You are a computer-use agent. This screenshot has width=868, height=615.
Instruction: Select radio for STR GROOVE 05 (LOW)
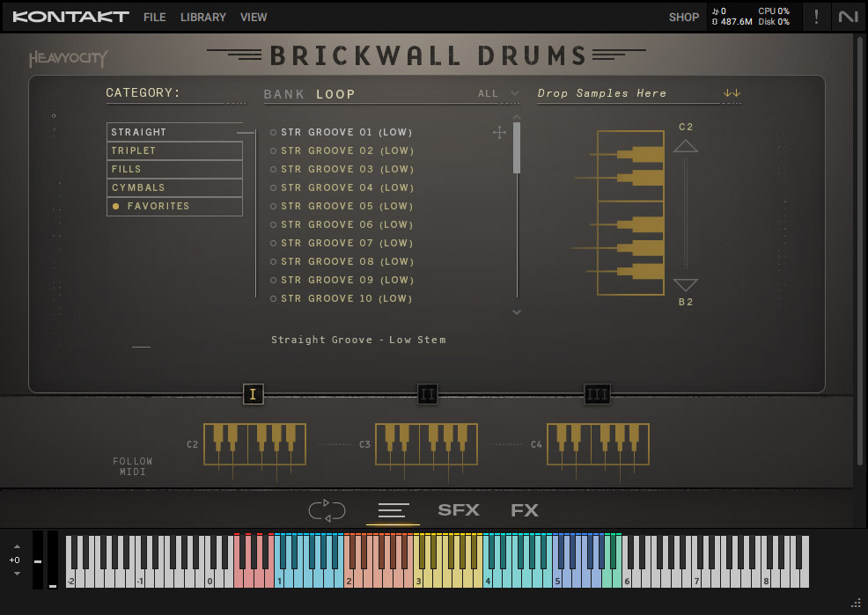pos(274,206)
